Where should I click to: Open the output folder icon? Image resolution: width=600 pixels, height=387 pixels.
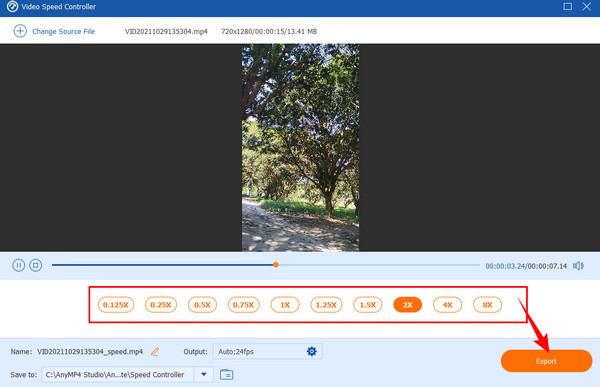coord(227,374)
